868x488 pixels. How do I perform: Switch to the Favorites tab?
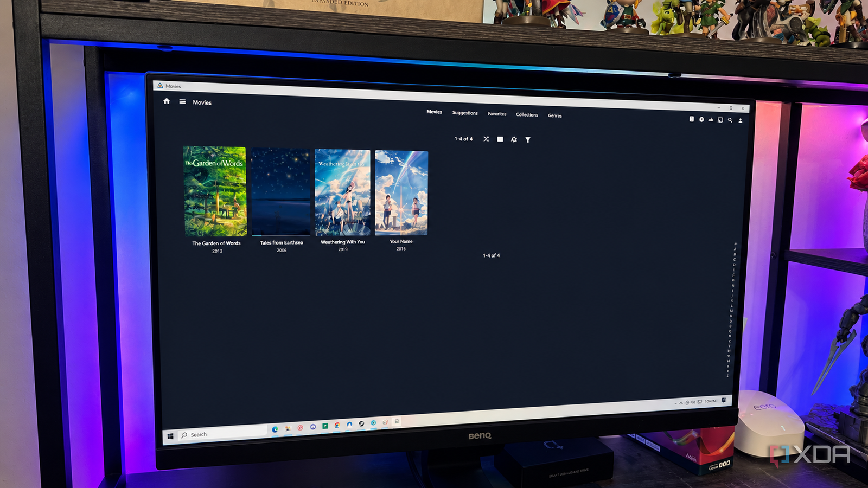(x=497, y=114)
